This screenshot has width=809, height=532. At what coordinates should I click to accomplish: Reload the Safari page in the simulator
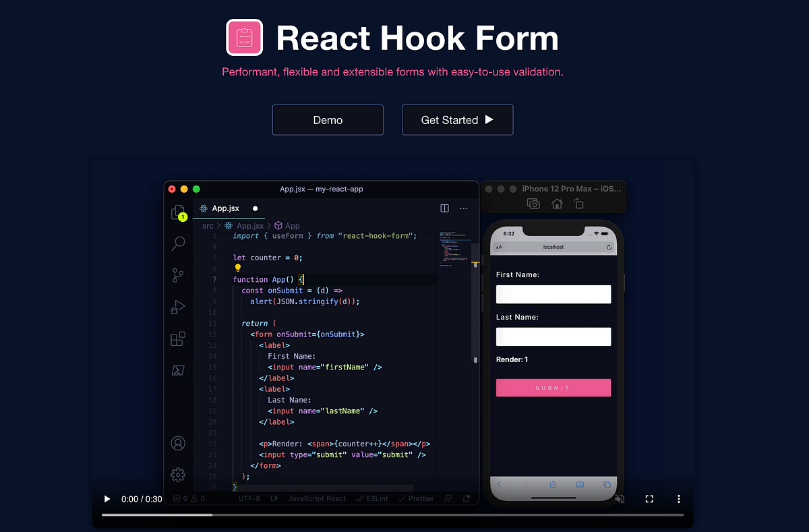pos(609,247)
